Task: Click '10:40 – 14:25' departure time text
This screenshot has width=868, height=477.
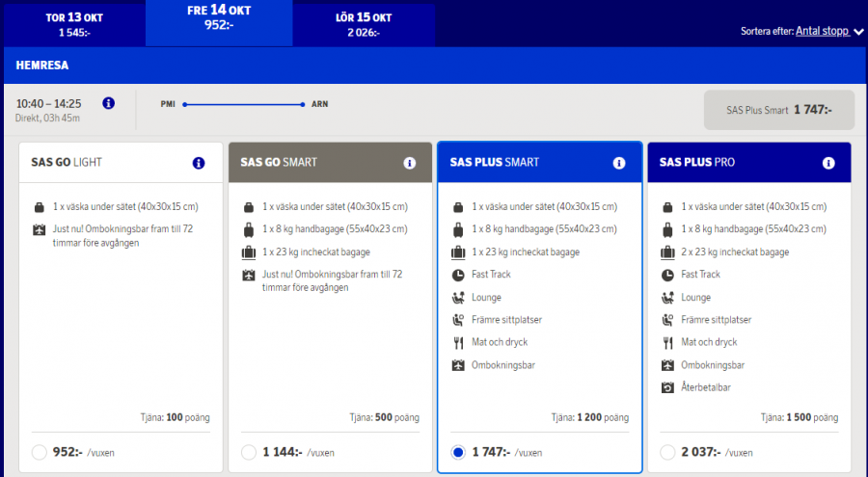Action: point(49,103)
